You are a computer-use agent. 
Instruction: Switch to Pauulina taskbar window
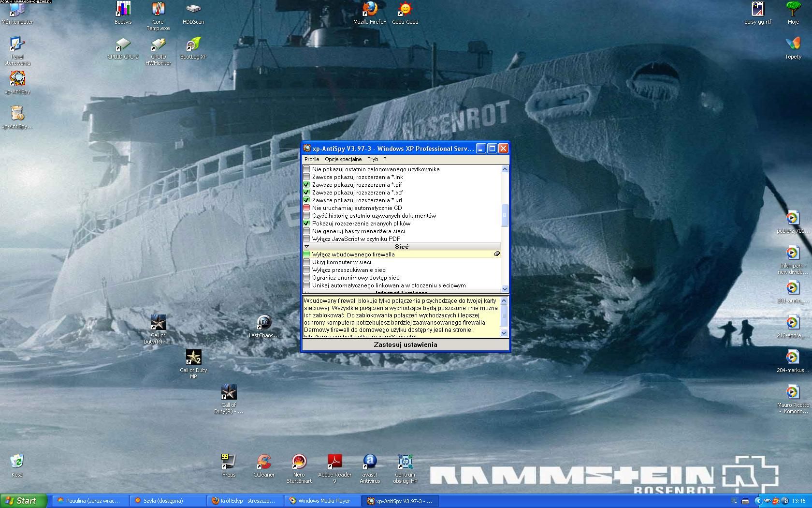coord(90,501)
